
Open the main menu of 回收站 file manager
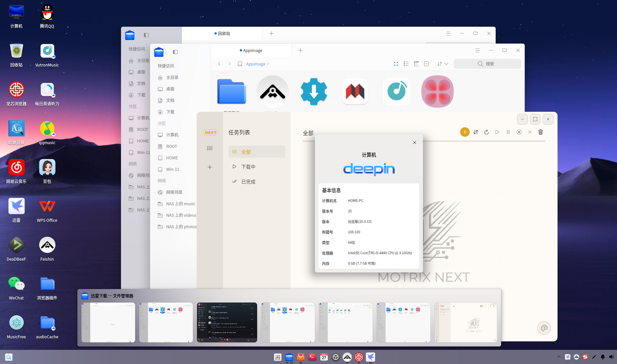point(448,33)
